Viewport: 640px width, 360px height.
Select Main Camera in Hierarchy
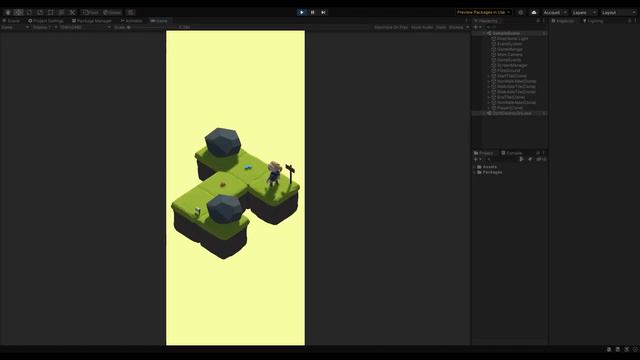tap(510, 55)
